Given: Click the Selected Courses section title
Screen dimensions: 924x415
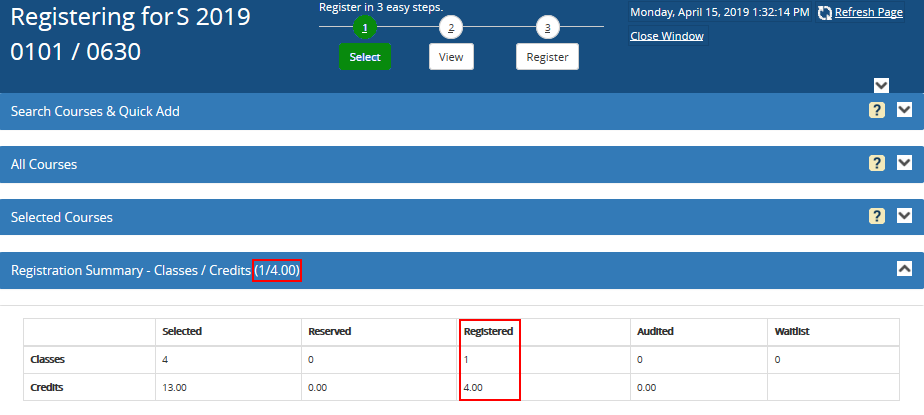Looking at the screenshot, I should (61, 217).
